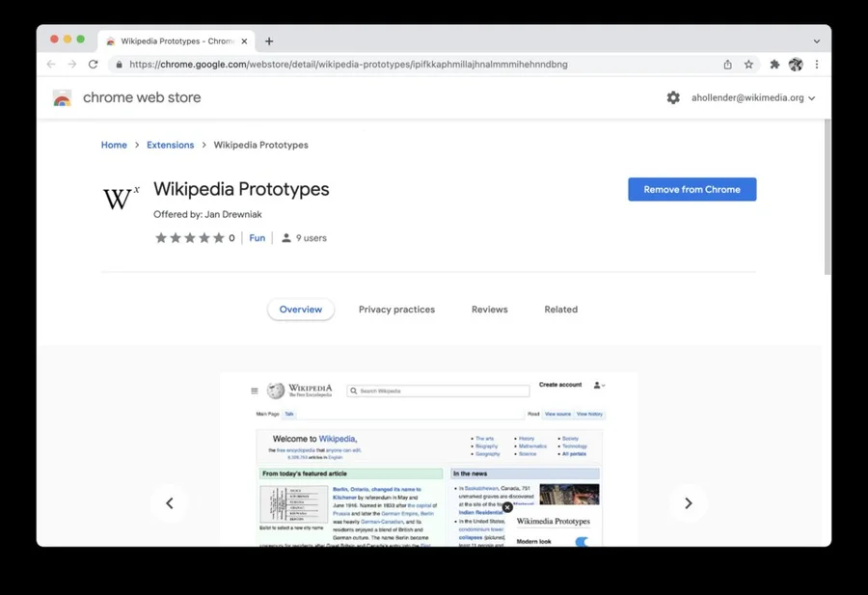The image size is (868, 595).
Task: Click the users person icon
Action: click(286, 238)
